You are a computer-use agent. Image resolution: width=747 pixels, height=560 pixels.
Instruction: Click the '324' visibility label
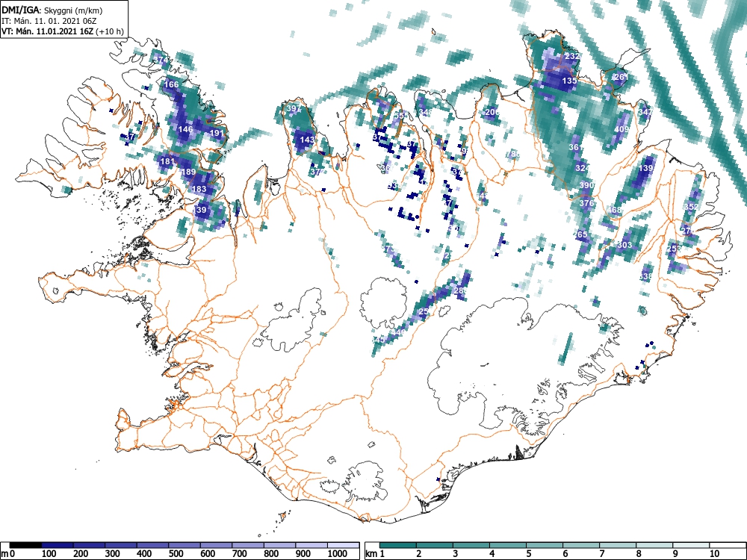click(583, 168)
